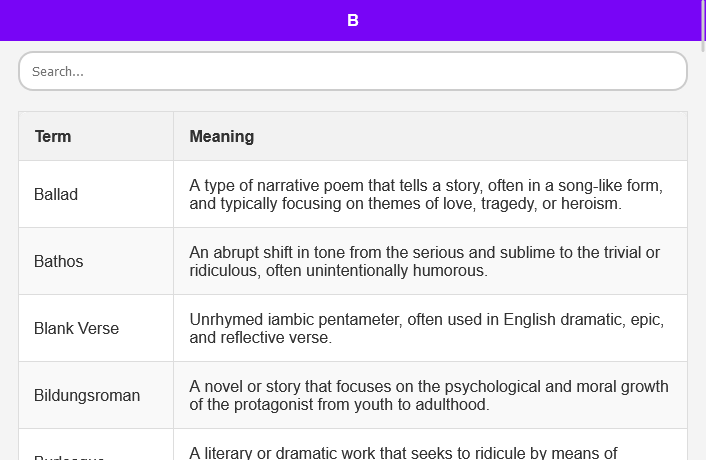Select the Blank Verse term cell
Image resolution: width=706 pixels, height=460 pixels.
76,328
